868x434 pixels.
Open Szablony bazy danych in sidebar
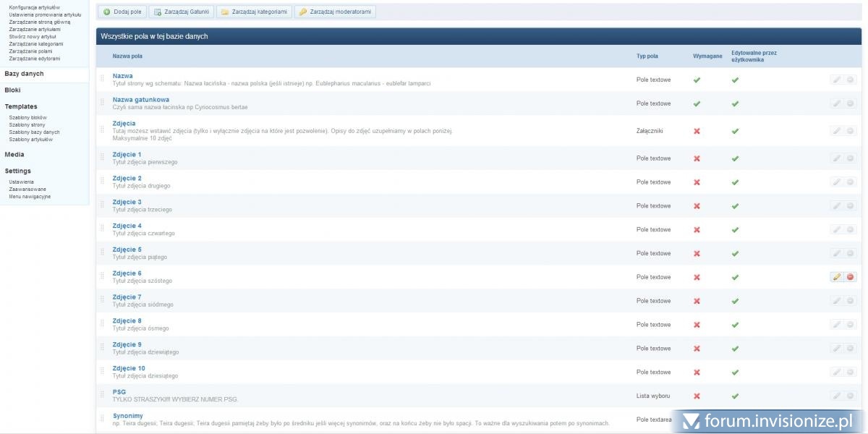tap(34, 132)
